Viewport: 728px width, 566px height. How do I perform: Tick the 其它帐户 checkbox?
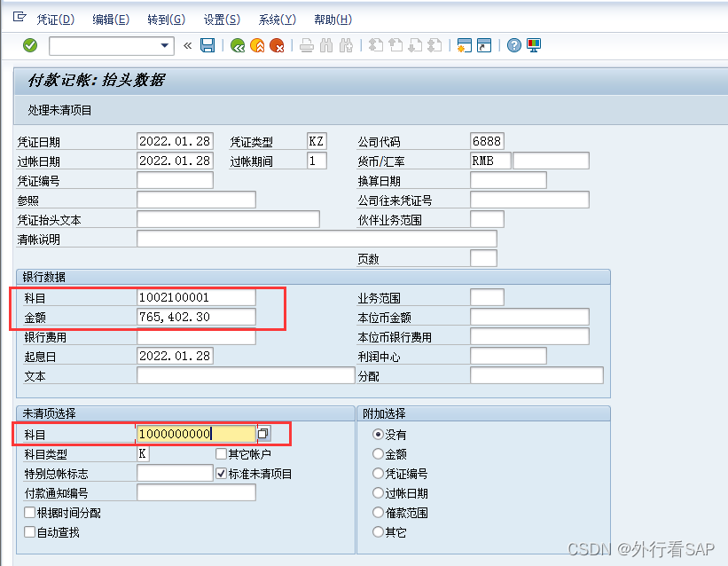[222, 453]
